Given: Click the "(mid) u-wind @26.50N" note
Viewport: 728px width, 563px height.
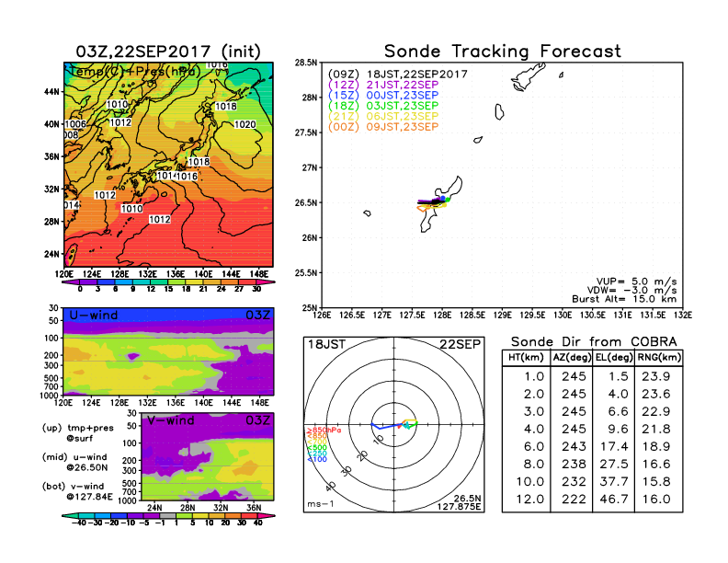Looking at the screenshot, I should point(74,462).
